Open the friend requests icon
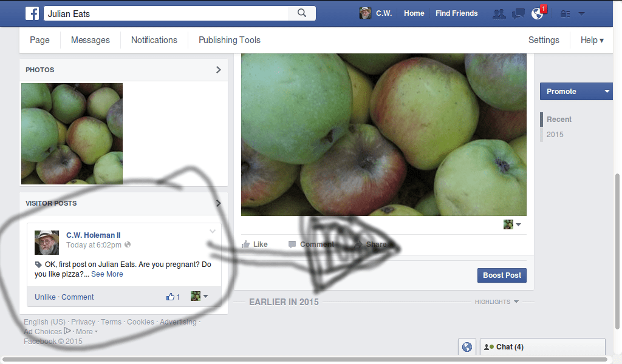 pyautogui.click(x=499, y=13)
